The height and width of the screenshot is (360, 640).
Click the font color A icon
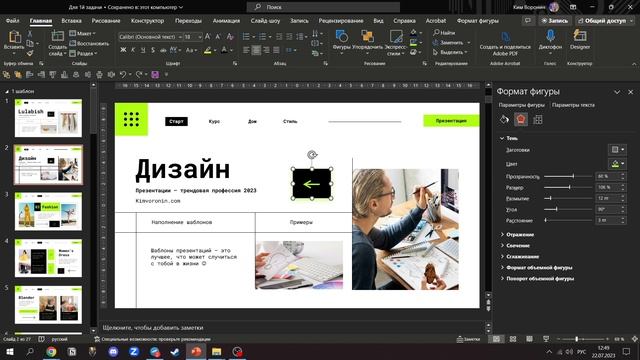(x=224, y=50)
